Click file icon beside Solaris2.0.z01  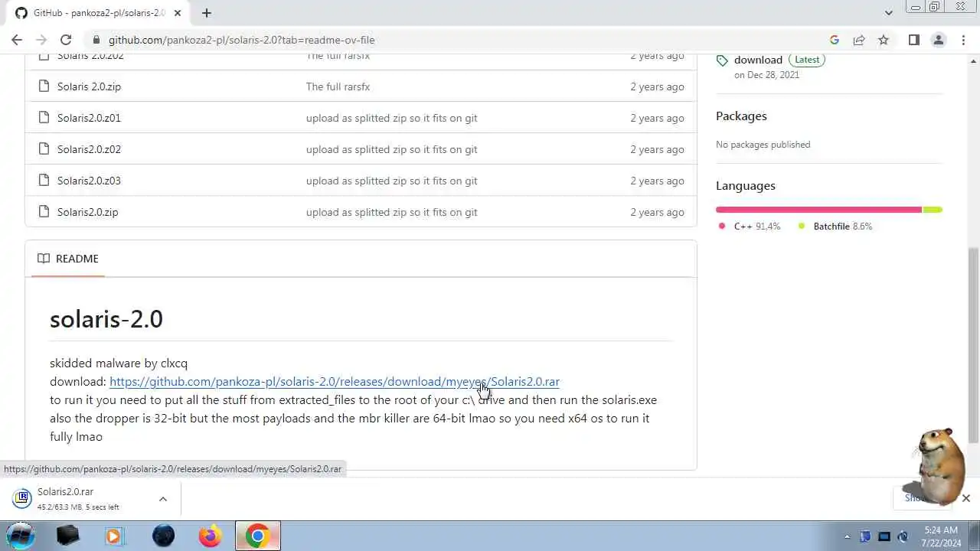[43, 118]
